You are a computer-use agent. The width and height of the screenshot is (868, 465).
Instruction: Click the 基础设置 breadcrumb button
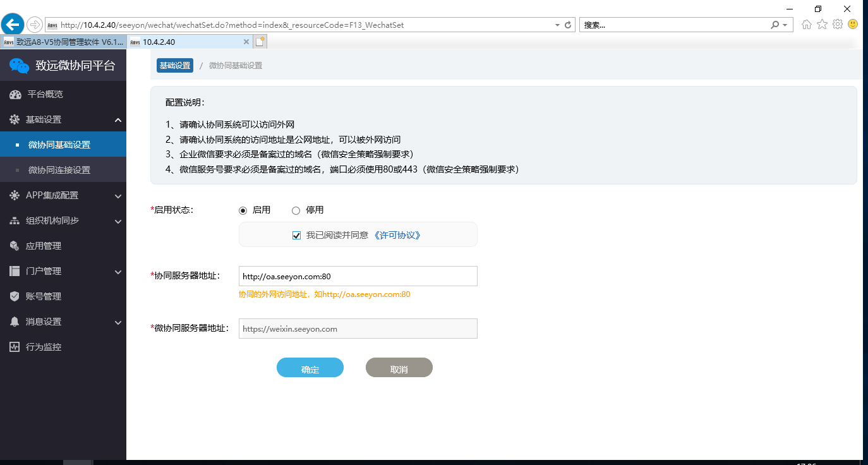(175, 66)
